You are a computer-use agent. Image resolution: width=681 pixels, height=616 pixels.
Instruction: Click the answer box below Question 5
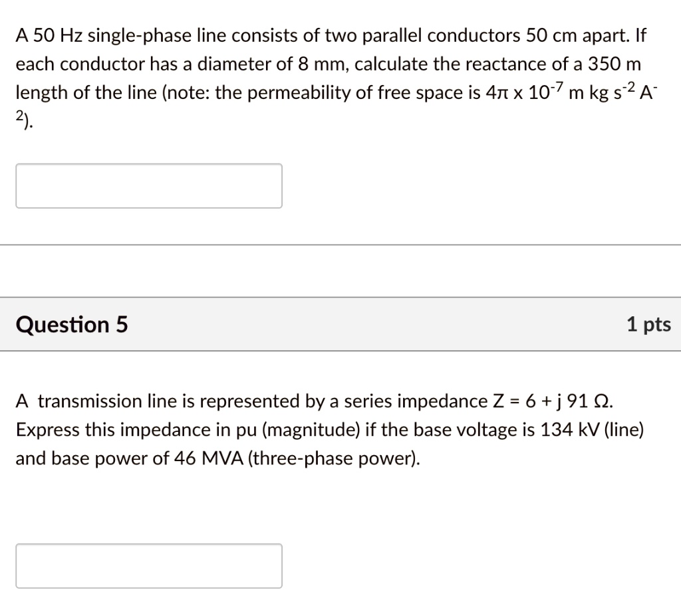(x=148, y=565)
